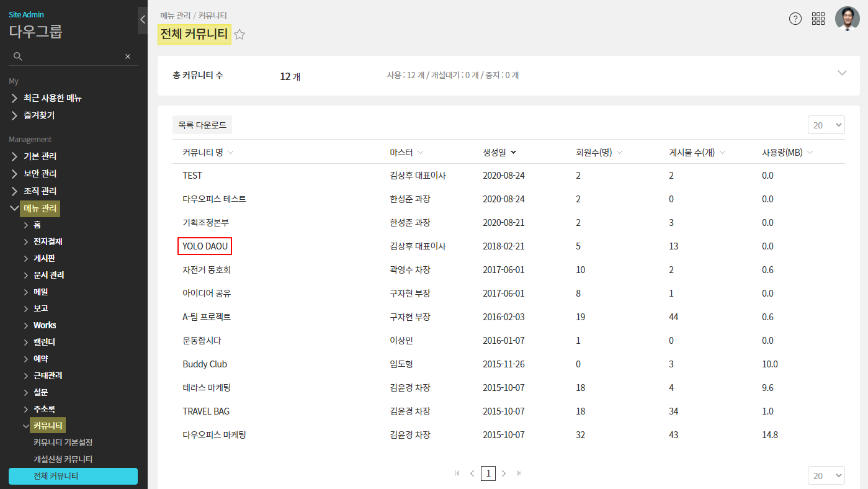
Task: Expand the 전자결재 menu item
Action: click(48, 241)
